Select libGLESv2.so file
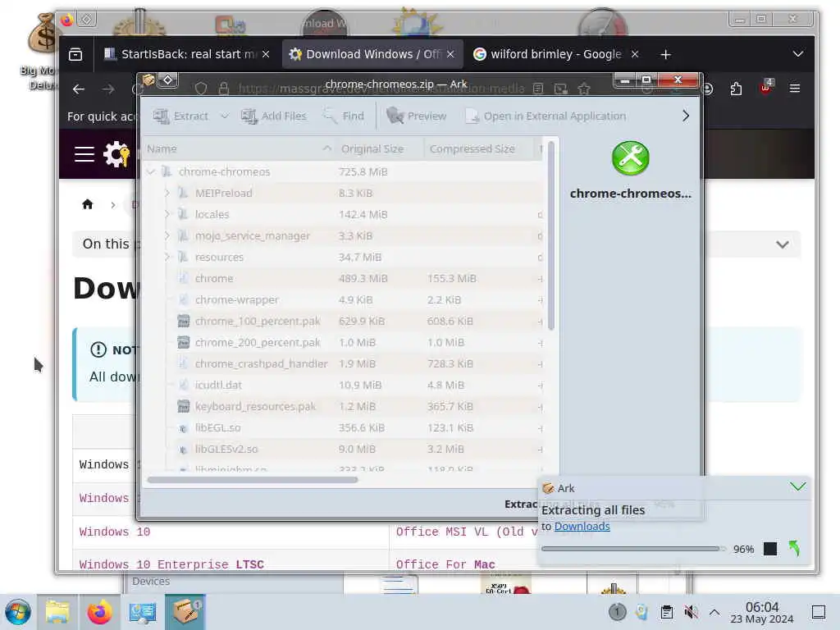 [344, 449]
